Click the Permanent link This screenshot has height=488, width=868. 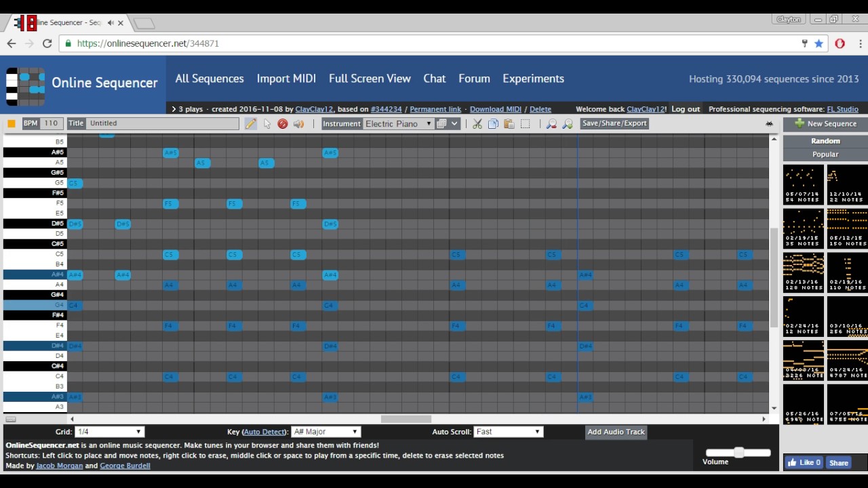point(435,109)
